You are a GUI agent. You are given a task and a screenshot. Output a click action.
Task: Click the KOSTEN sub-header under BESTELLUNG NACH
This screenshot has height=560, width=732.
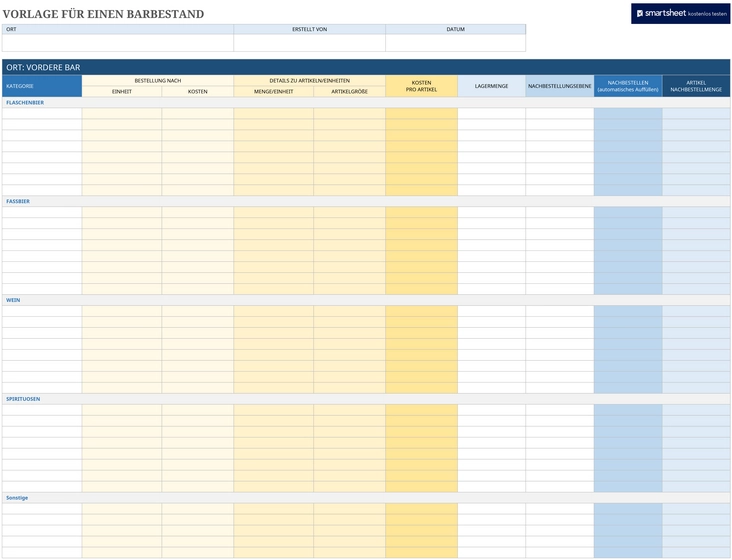pyautogui.click(x=197, y=91)
